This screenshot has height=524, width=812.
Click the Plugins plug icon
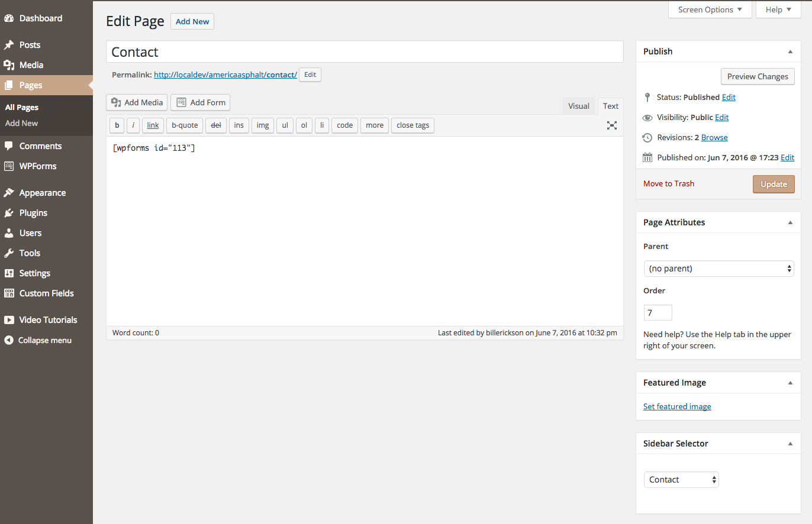[9, 213]
